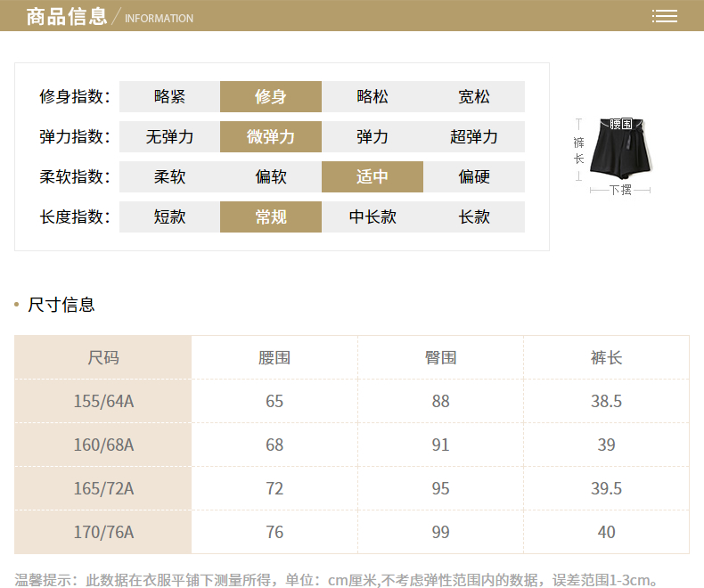Select the highlighted 修身 fit option

coord(270,97)
